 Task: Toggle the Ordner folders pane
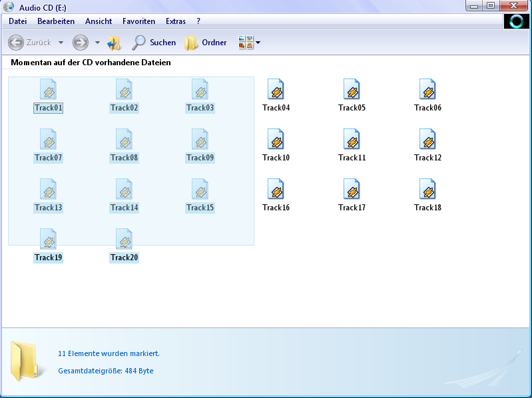(x=206, y=43)
